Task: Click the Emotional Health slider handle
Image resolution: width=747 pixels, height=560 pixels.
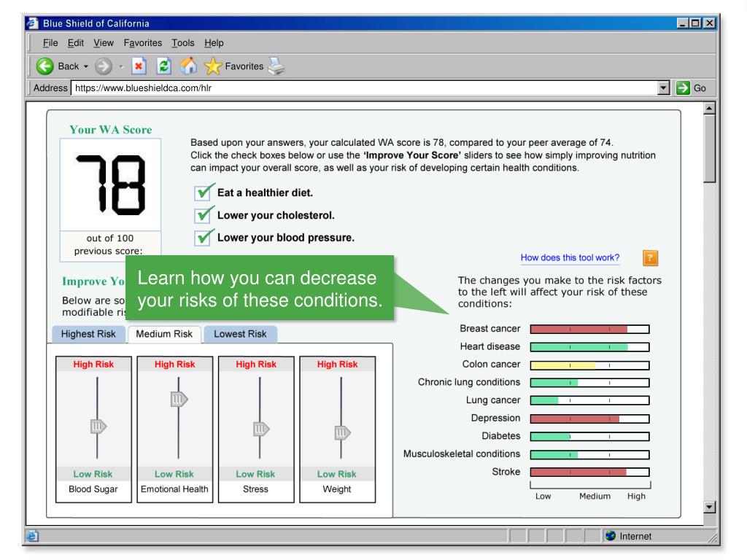Action: coord(179,399)
